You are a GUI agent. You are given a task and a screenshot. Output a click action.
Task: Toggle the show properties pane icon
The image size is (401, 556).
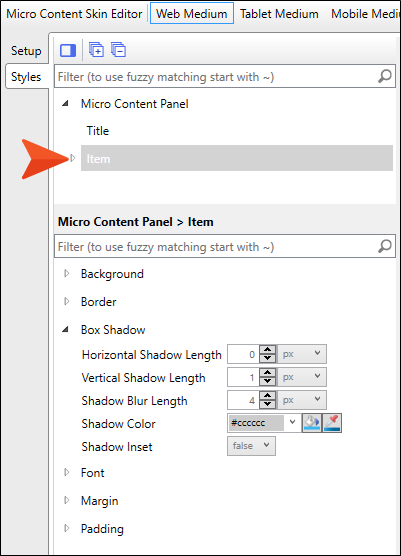tap(68, 50)
